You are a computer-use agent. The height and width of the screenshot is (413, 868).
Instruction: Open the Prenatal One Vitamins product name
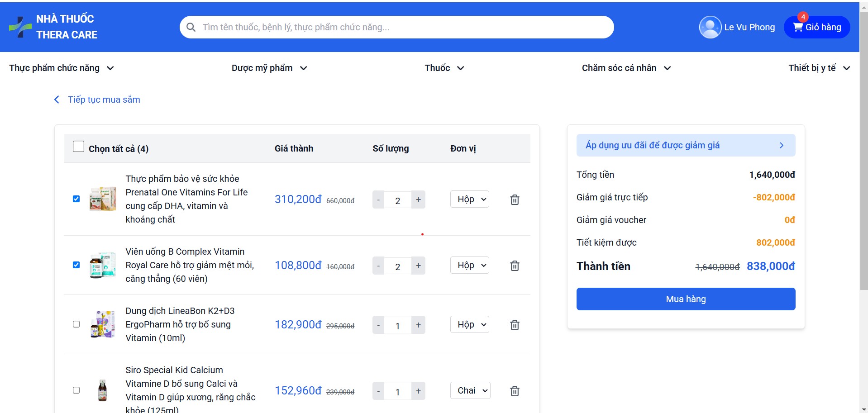point(186,199)
